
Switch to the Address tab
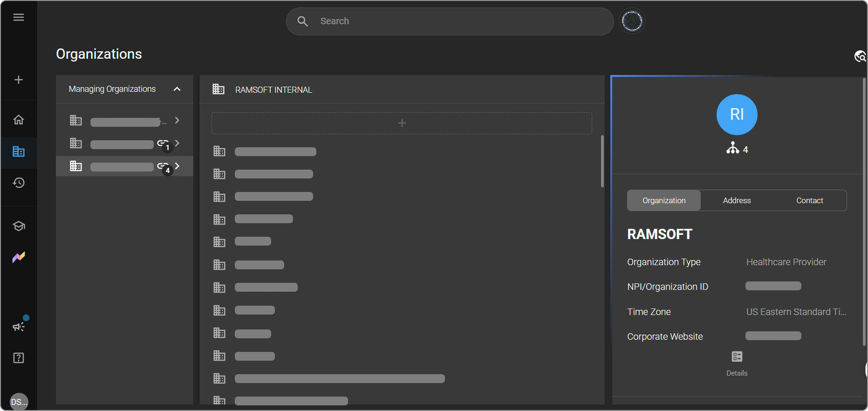pos(737,200)
